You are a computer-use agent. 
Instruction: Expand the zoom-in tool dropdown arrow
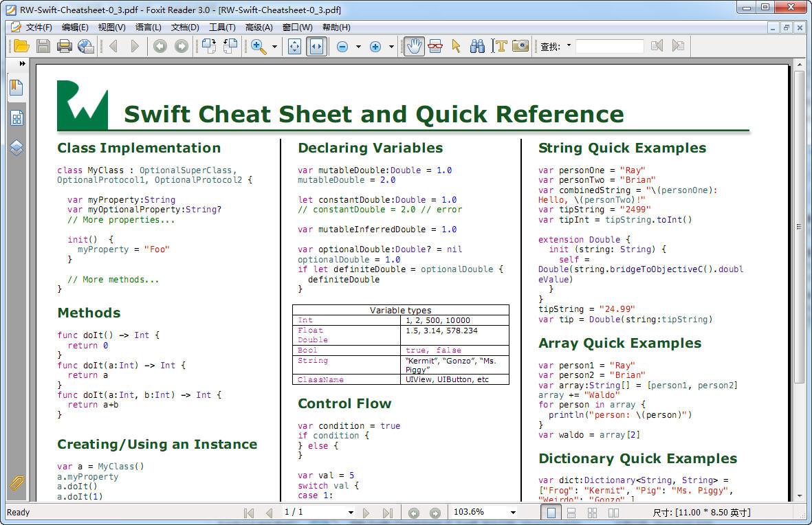pos(274,47)
